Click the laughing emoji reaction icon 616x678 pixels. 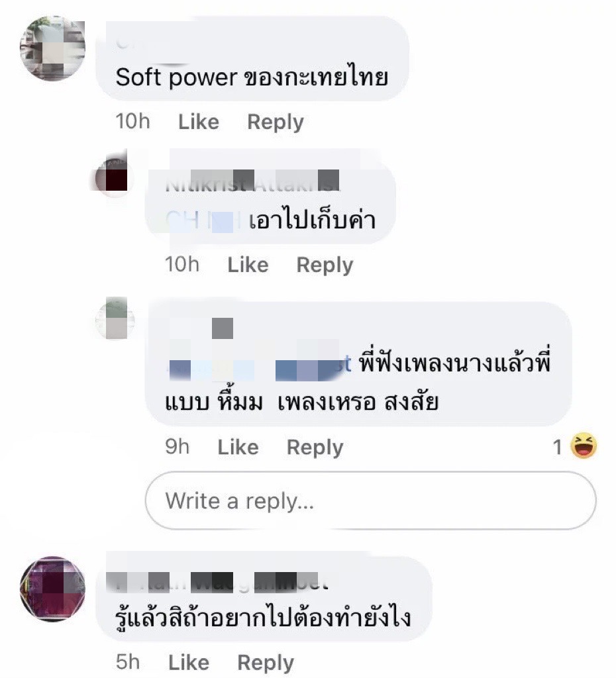pos(584,446)
